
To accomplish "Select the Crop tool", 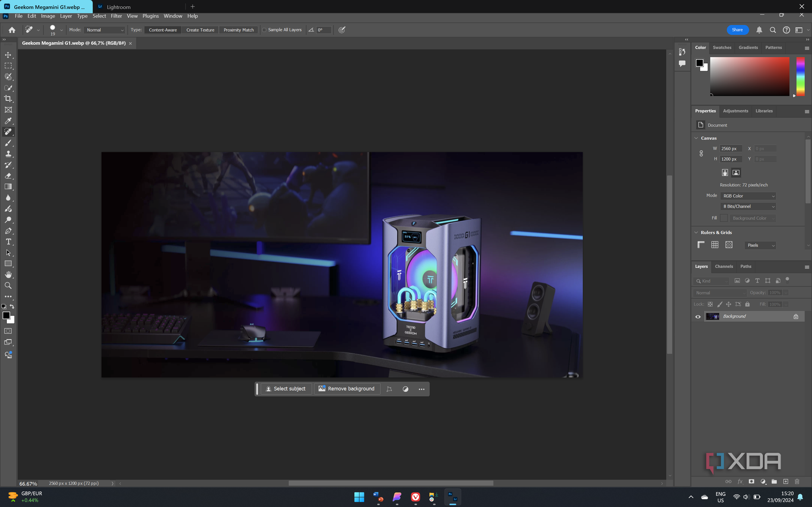I will pyautogui.click(x=8, y=99).
